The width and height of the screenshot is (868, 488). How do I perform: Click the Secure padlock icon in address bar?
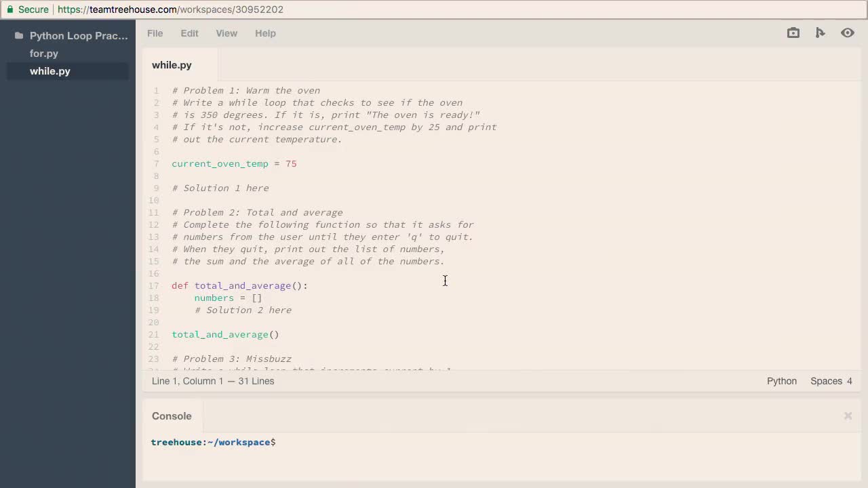coord(9,9)
